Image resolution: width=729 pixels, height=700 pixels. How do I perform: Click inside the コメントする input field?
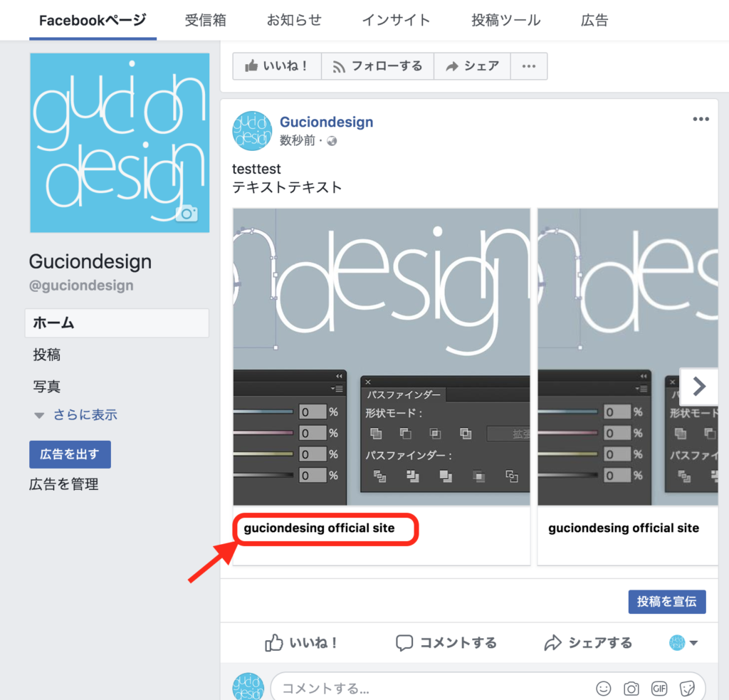click(427, 689)
